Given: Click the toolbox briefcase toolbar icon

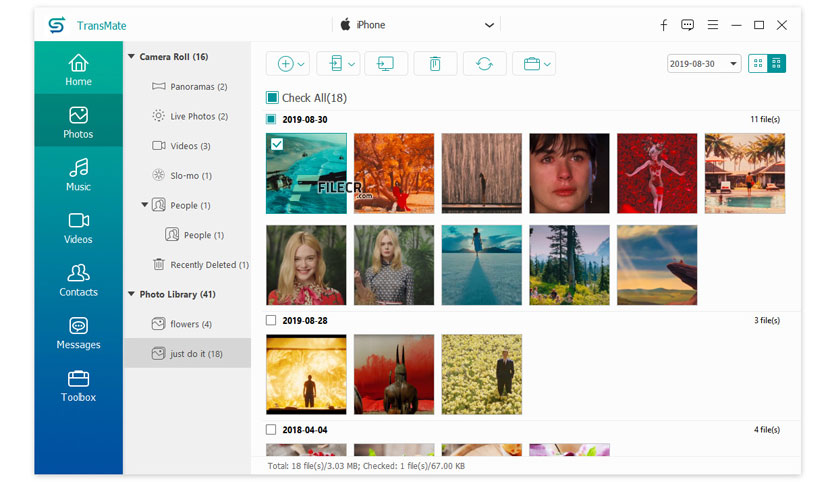Looking at the screenshot, I should [x=532, y=64].
